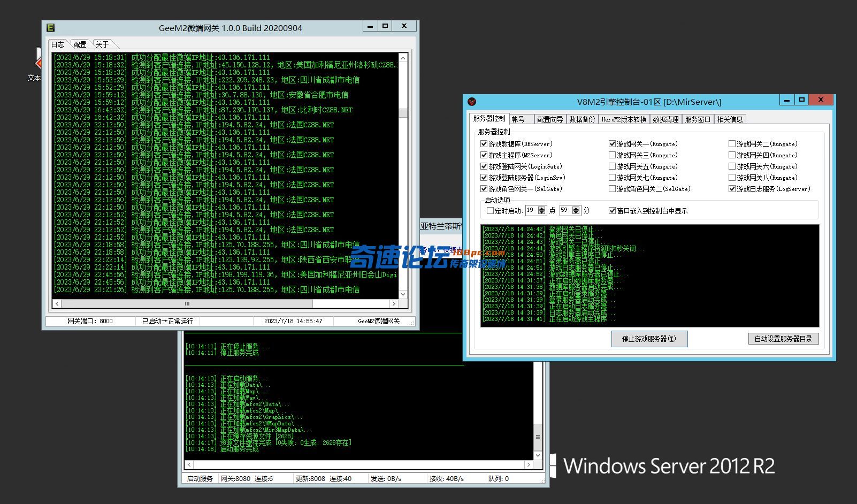The height and width of the screenshot is (504, 857).
Task: Click bottom window log scrollbar down arrow
Action: click(x=538, y=456)
